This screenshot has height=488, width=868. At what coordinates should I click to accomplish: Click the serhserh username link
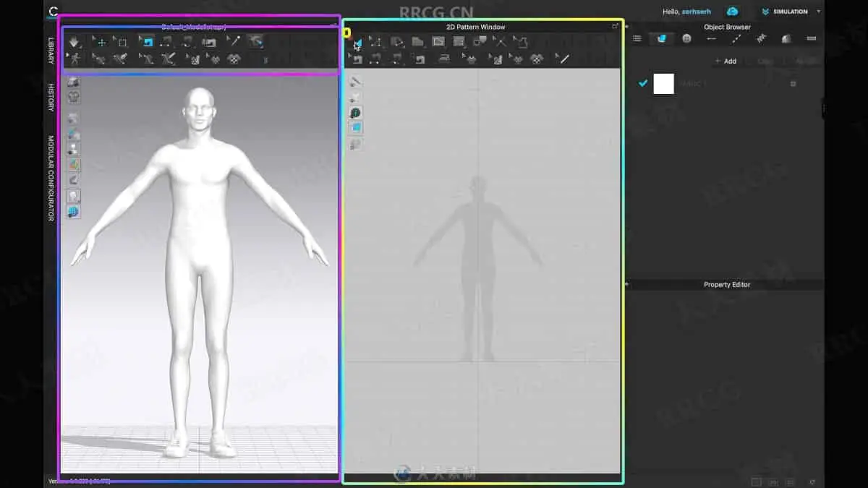click(x=697, y=12)
